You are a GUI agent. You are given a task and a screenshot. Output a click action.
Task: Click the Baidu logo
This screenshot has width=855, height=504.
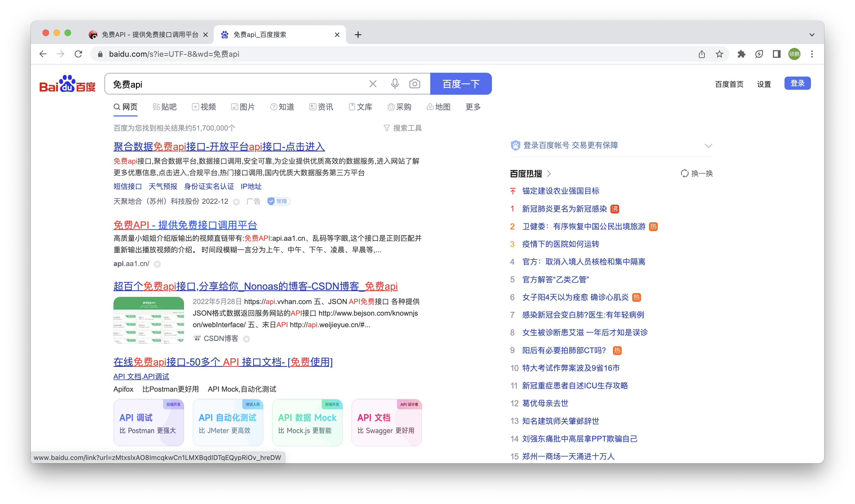[x=67, y=84]
